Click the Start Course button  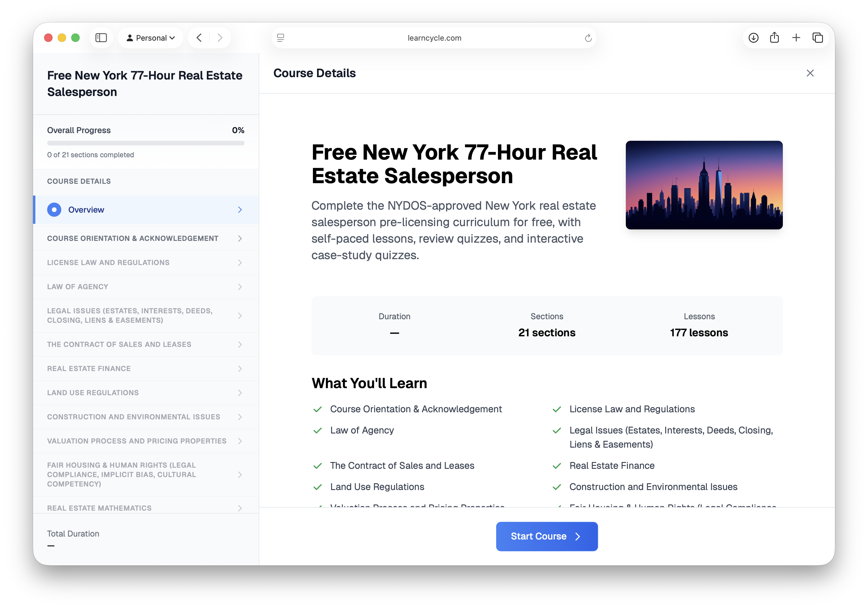pos(547,536)
